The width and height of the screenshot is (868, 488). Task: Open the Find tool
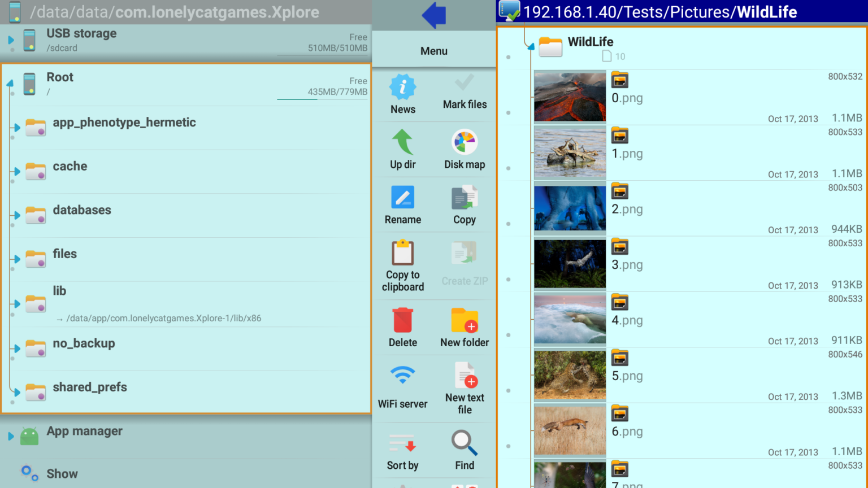point(464,450)
